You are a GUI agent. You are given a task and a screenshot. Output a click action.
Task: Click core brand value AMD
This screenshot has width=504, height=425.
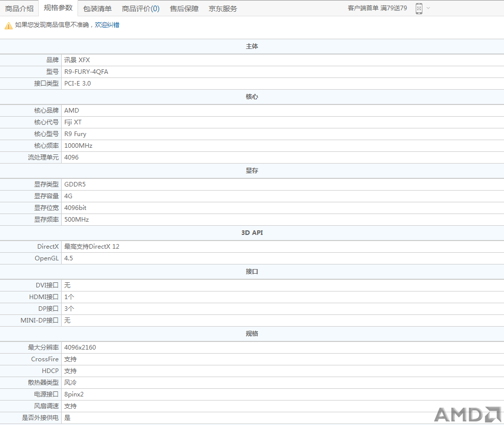tap(71, 111)
